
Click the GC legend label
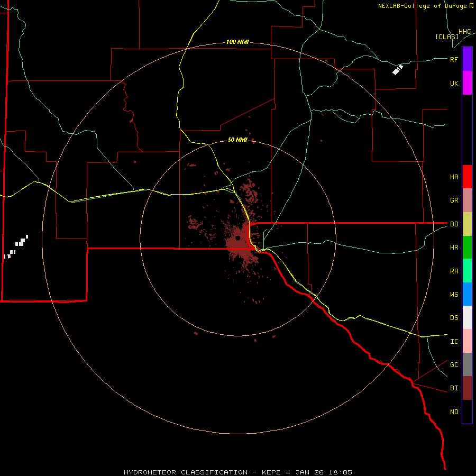[454, 364]
